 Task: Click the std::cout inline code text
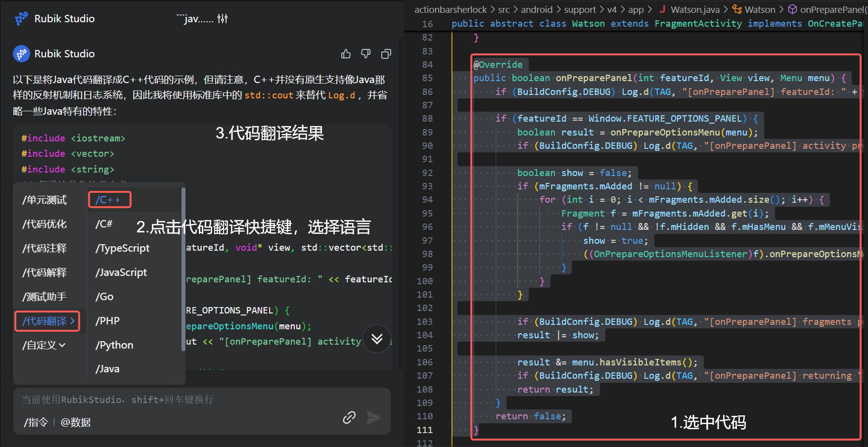[269, 95]
